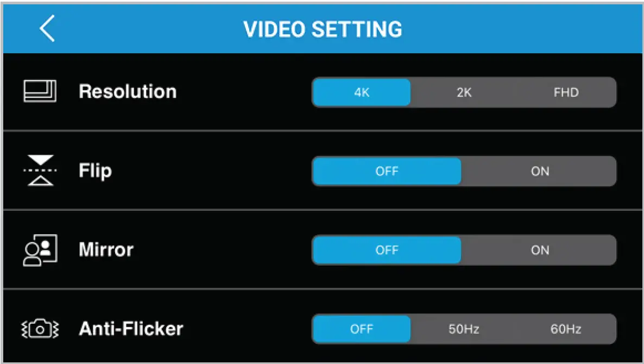Select 2K resolution

click(464, 92)
